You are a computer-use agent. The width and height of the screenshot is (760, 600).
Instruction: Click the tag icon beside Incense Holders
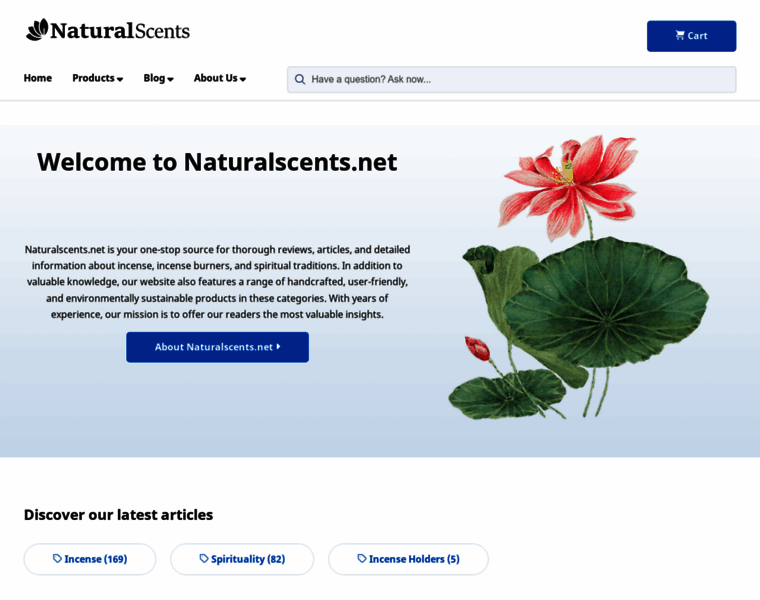coord(362,558)
